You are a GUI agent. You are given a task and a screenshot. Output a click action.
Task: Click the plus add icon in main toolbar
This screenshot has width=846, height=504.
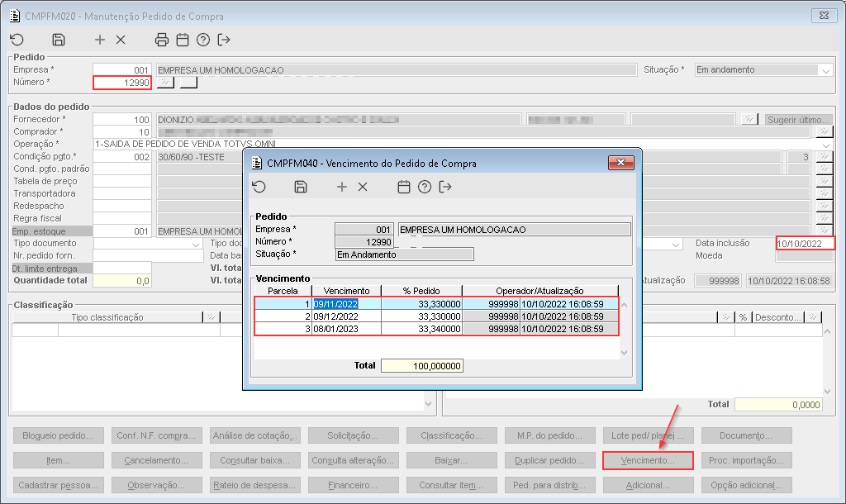[x=100, y=40]
